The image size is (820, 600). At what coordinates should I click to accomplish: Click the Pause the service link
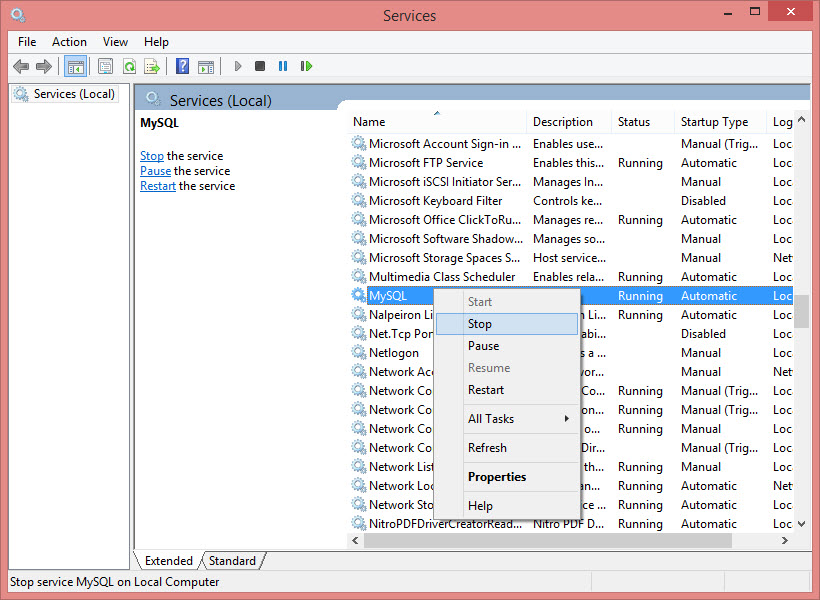155,170
